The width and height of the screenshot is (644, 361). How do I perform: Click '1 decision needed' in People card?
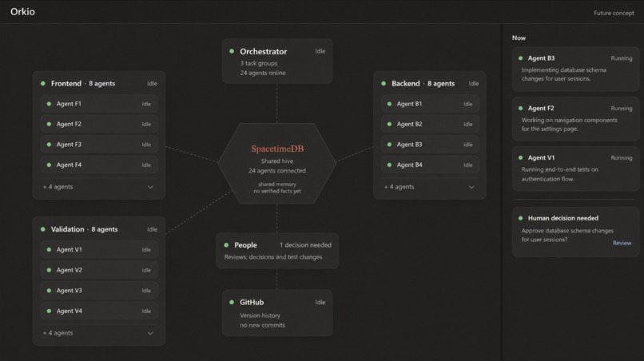coord(305,244)
